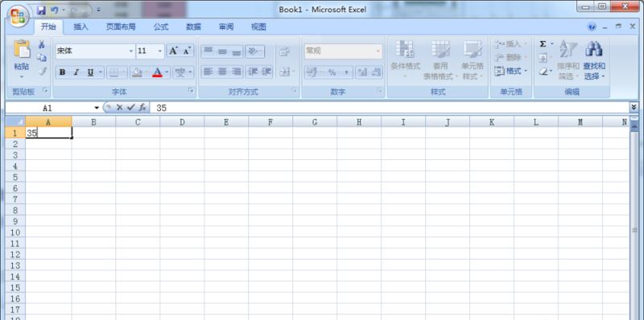Open the underline style dropdown arrow
The width and height of the screenshot is (644, 320).
101,72
